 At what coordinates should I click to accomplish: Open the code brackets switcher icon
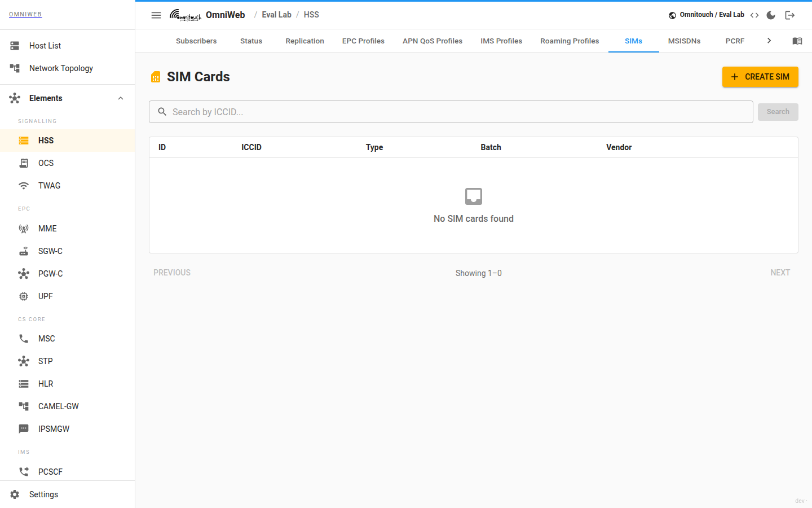pos(754,15)
